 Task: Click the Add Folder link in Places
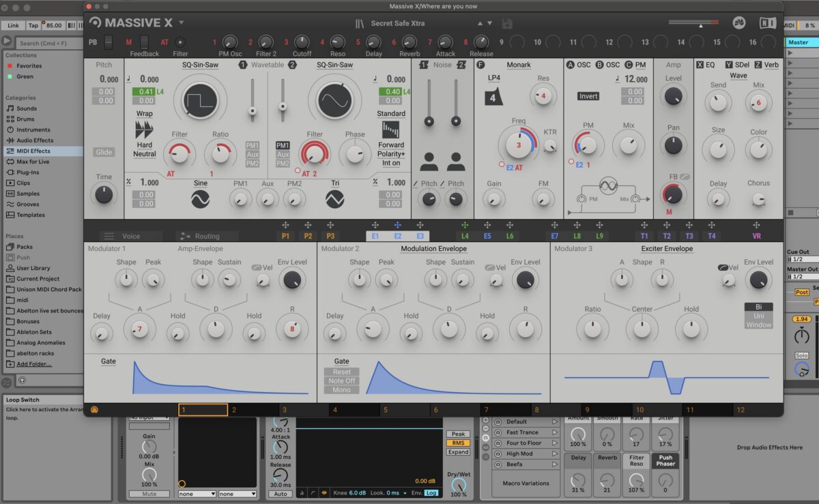[x=34, y=364]
